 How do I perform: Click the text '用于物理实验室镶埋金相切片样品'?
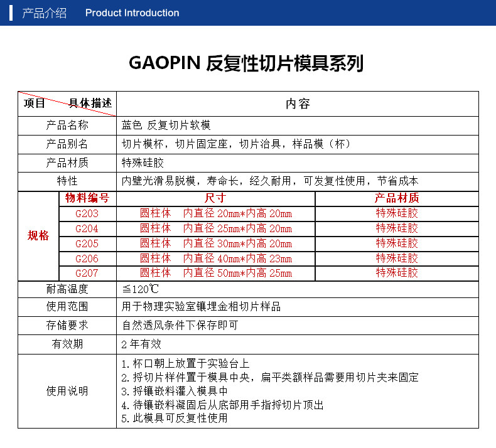click(x=201, y=307)
